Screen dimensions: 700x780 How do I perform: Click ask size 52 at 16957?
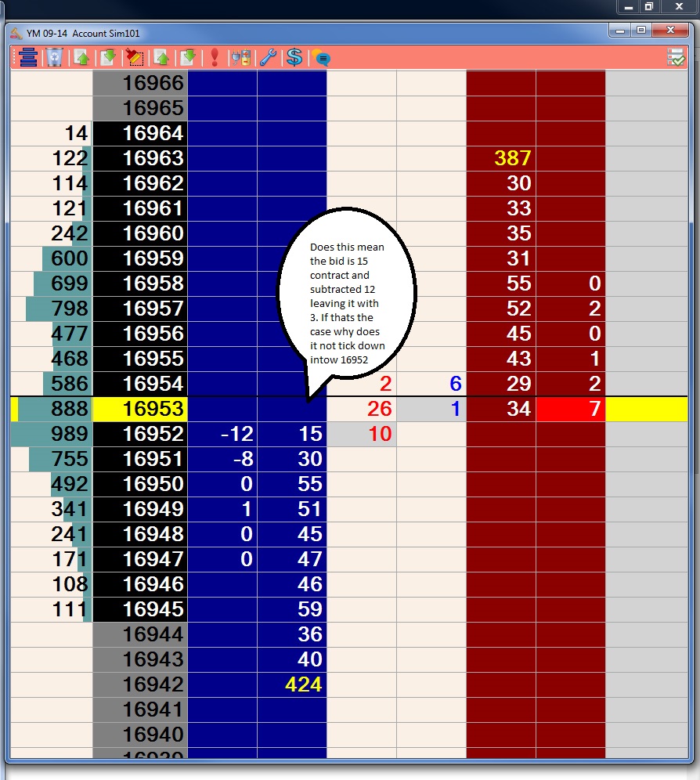click(501, 309)
